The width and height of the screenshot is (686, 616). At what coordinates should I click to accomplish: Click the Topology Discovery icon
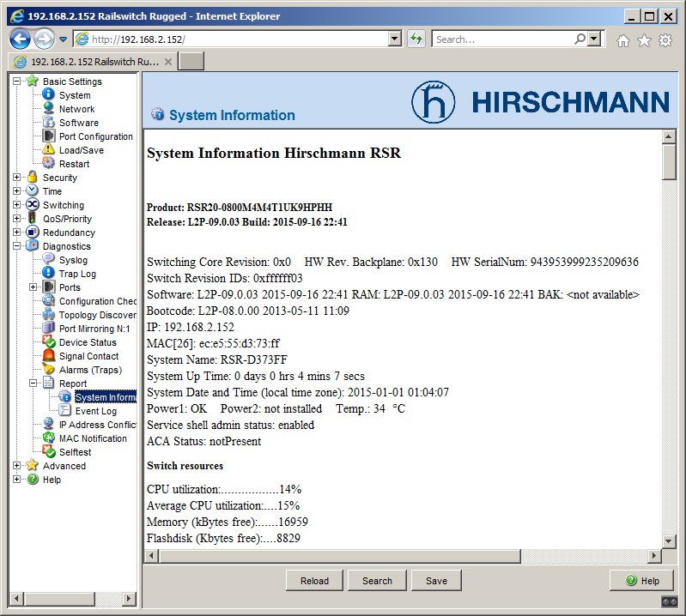tap(48, 314)
